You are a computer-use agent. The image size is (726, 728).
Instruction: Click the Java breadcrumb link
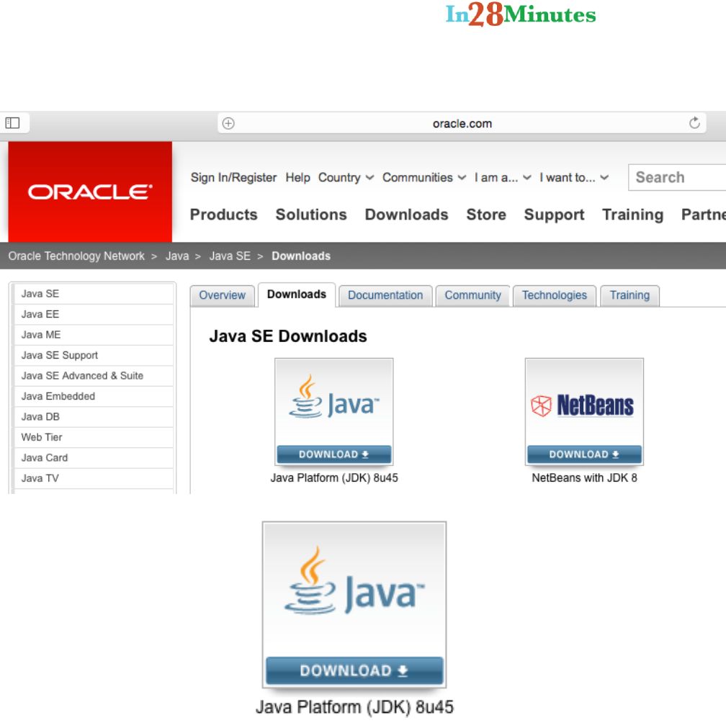(x=177, y=256)
